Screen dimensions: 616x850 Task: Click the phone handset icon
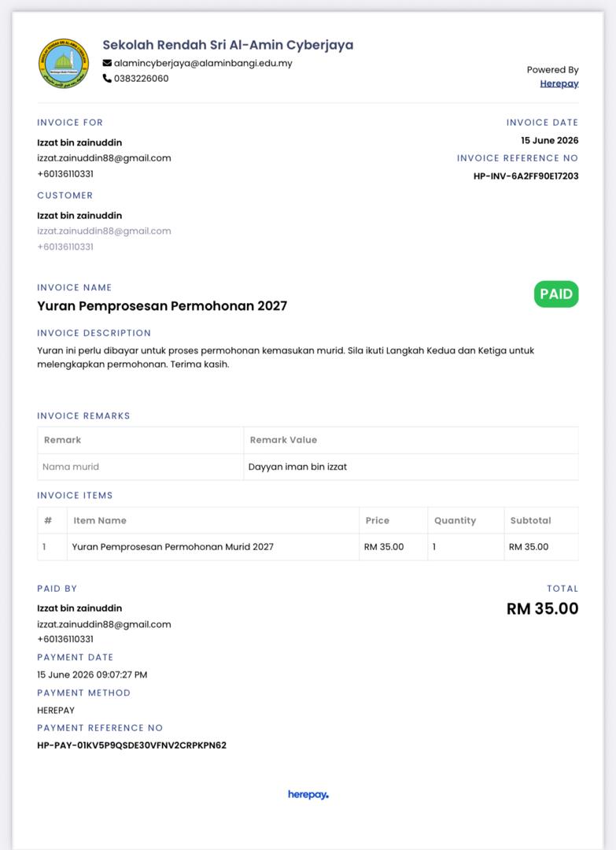point(107,79)
